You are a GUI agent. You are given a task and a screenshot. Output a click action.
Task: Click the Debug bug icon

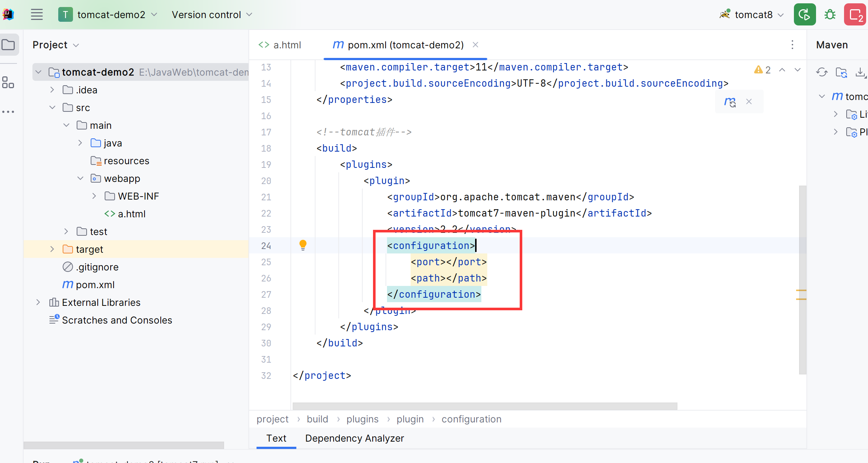pos(830,15)
